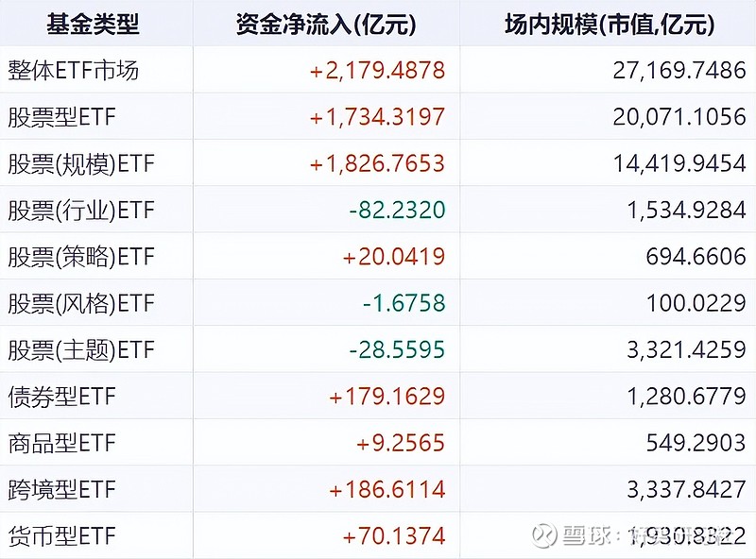Click the 债券型ETF fund type
The image size is (756, 559).
tap(60, 397)
